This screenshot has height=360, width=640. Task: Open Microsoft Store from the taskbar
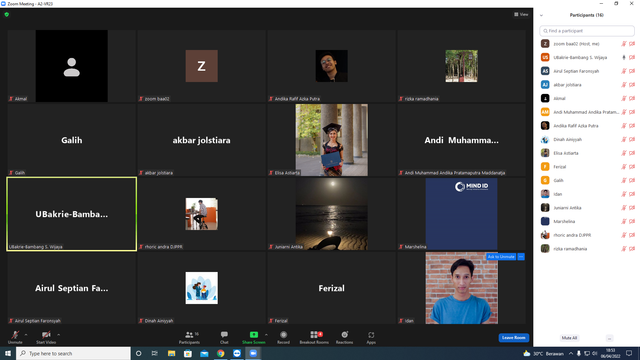188,353
